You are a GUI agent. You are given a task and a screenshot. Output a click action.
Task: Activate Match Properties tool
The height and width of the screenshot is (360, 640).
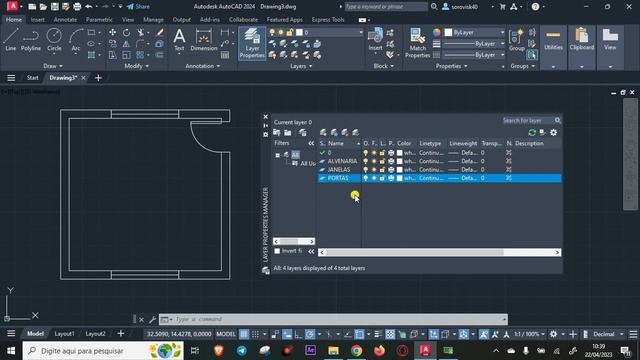pyautogui.click(x=418, y=43)
